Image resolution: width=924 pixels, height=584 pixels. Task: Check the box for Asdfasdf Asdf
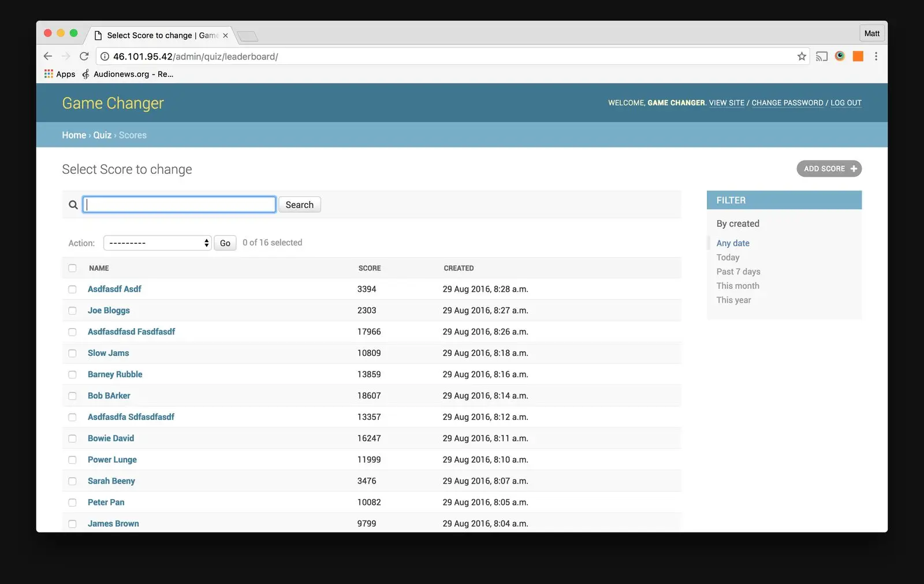pyautogui.click(x=72, y=289)
